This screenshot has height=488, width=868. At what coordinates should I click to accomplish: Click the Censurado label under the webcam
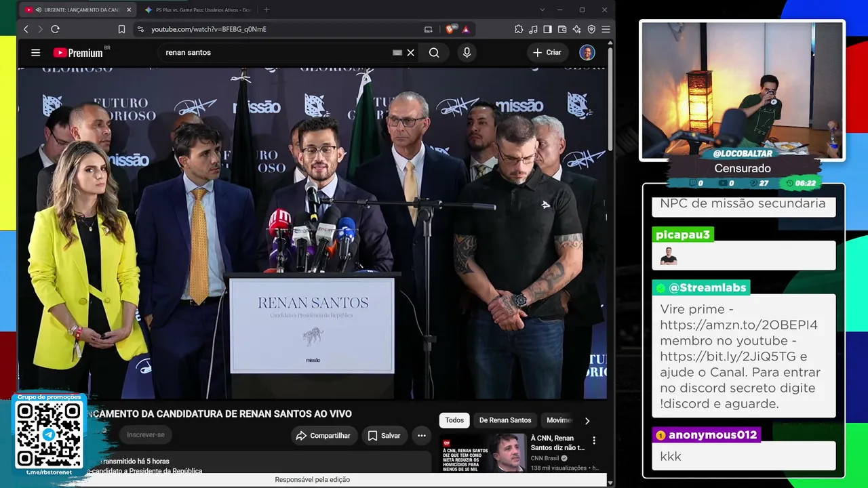(743, 168)
